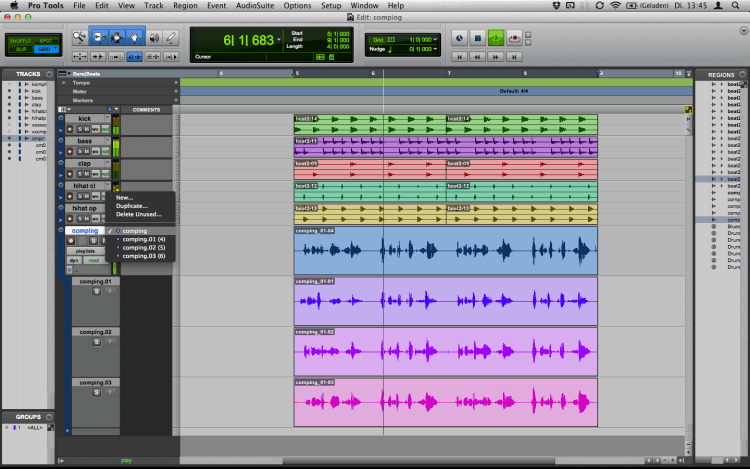
Task: Open the Track menu
Action: pyautogui.click(x=154, y=6)
